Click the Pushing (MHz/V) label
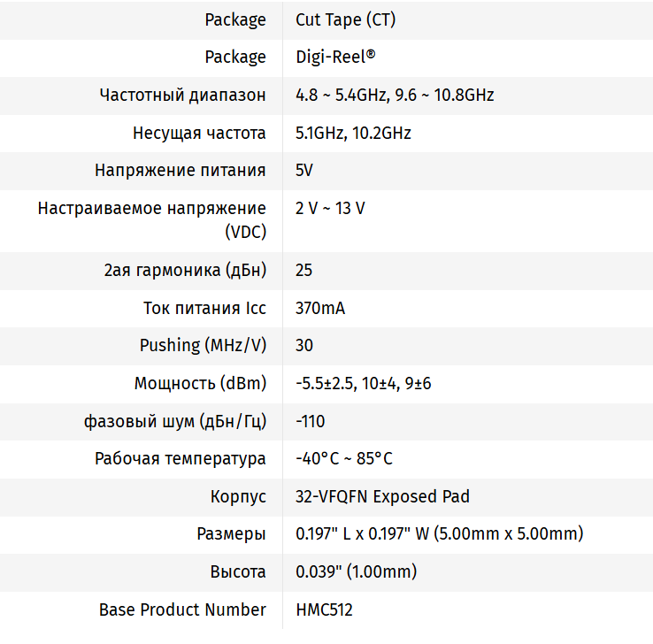This screenshot has height=644, width=653. [x=203, y=346]
